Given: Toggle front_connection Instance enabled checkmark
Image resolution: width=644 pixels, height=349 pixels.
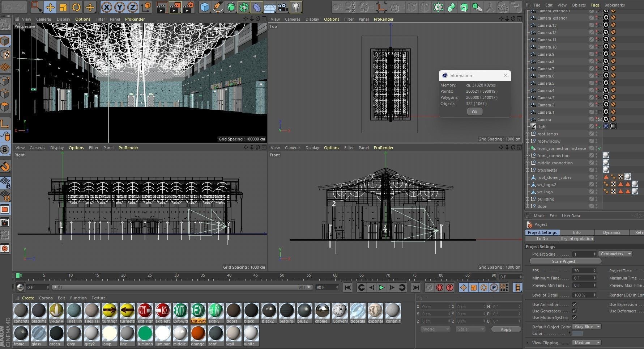Looking at the screenshot, I should click(x=600, y=148).
